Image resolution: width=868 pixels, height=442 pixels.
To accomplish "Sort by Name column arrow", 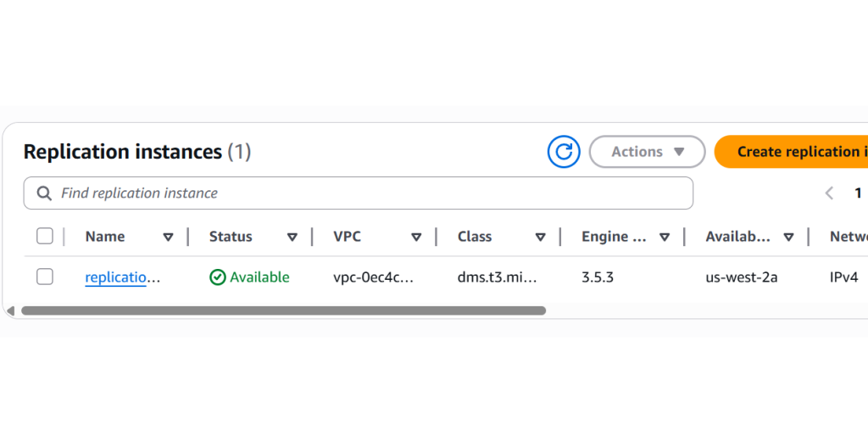I will [168, 237].
